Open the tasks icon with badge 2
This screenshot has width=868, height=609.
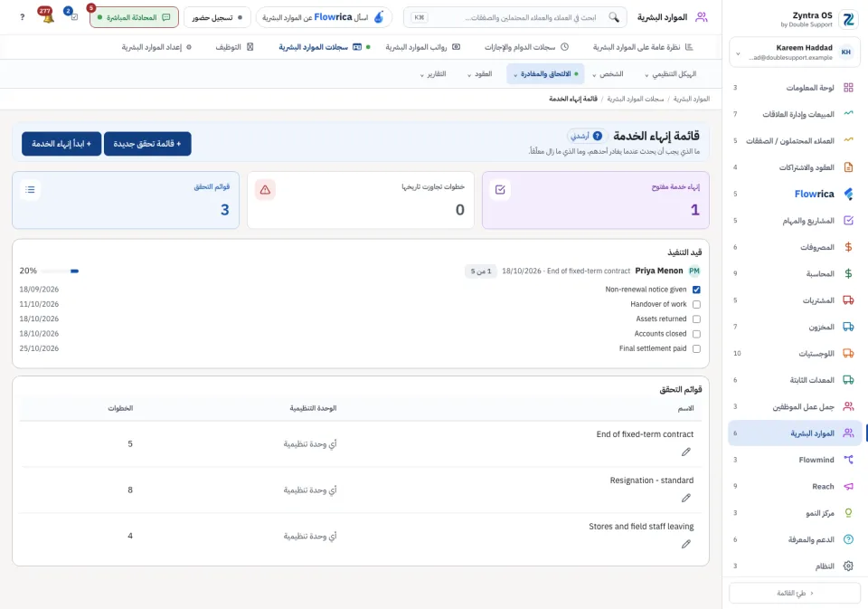point(73,16)
